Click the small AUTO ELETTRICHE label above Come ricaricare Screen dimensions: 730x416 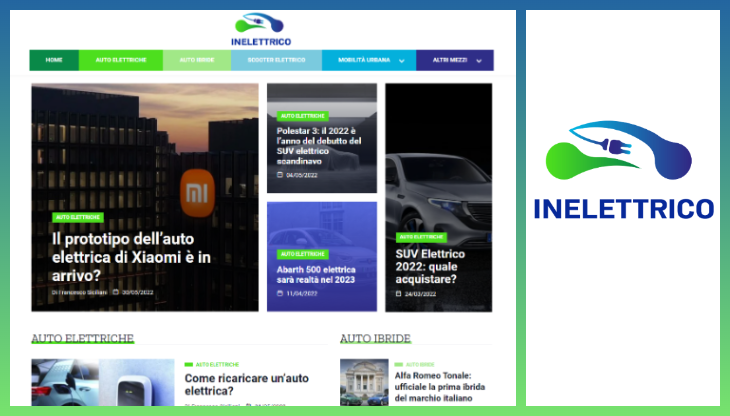(217, 364)
